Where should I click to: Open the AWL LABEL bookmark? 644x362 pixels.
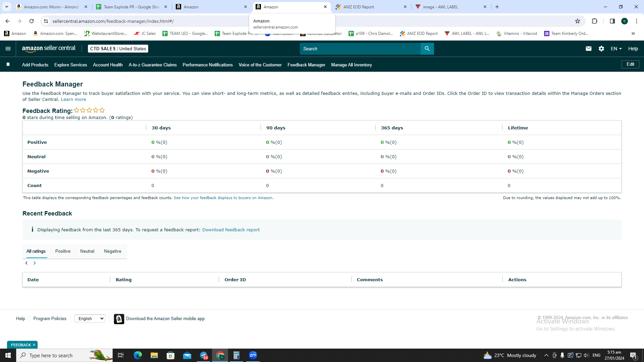point(467,34)
